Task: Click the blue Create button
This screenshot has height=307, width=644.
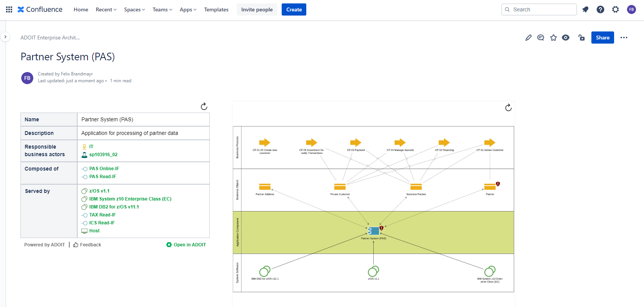Action: (x=294, y=9)
